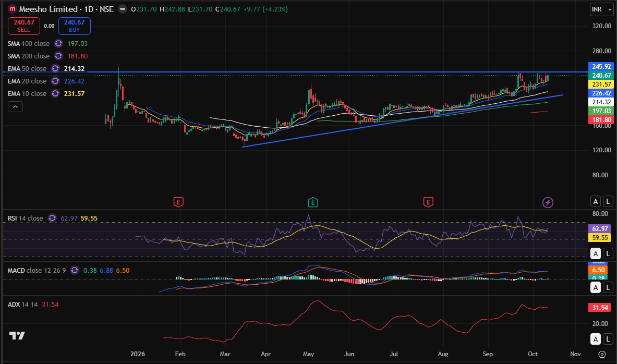
Task: Click the grey minus status icon beside NSE
Action: [x=123, y=9]
